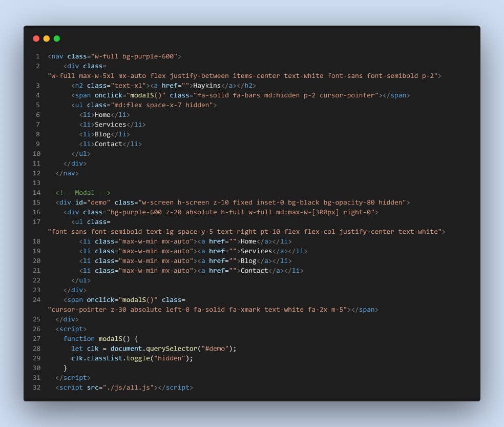Click the "Blog" list item on line 8
The height and width of the screenshot is (427, 504).
102,134
